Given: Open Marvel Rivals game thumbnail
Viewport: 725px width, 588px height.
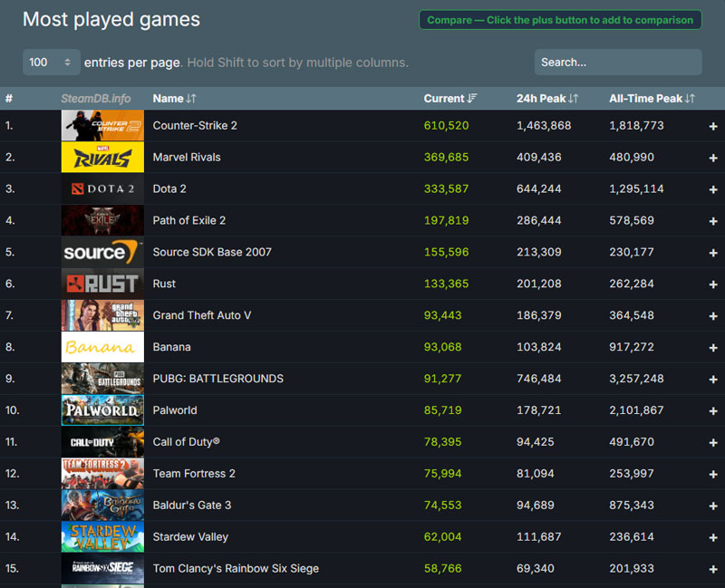Looking at the screenshot, I should tap(102, 157).
